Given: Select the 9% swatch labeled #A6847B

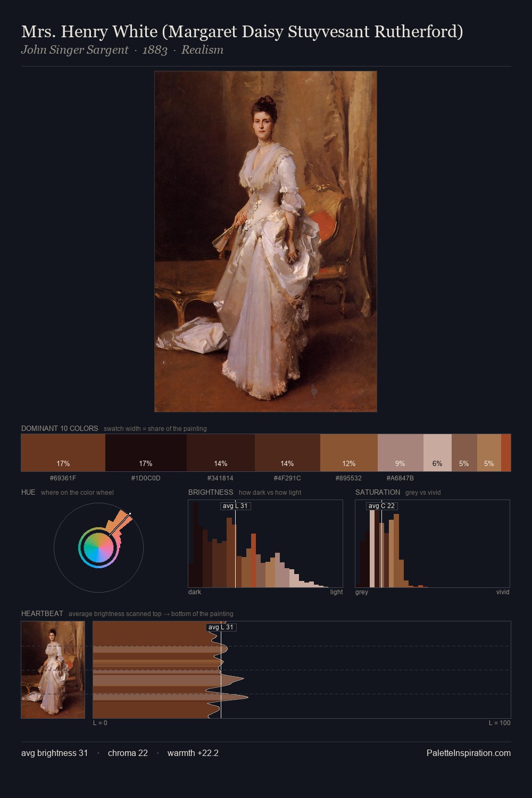Looking at the screenshot, I should click(401, 453).
